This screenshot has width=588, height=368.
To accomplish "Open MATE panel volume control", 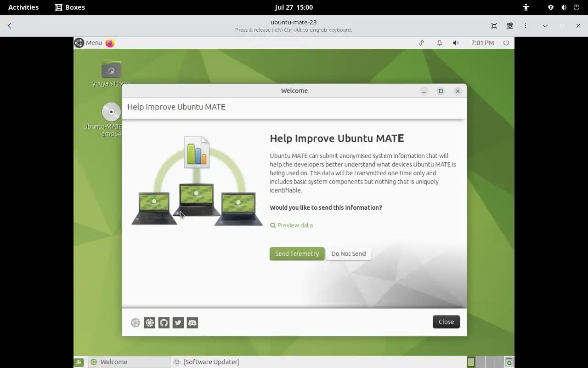I will point(456,43).
